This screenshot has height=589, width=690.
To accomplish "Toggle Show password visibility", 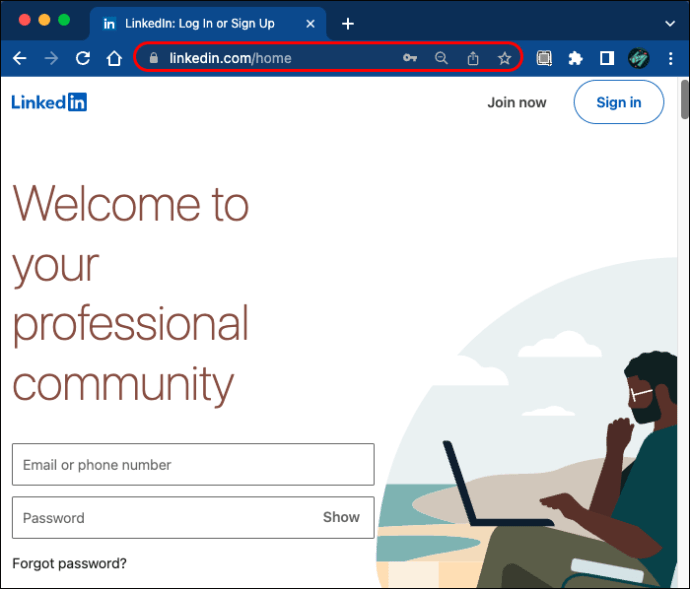I will [x=341, y=517].
